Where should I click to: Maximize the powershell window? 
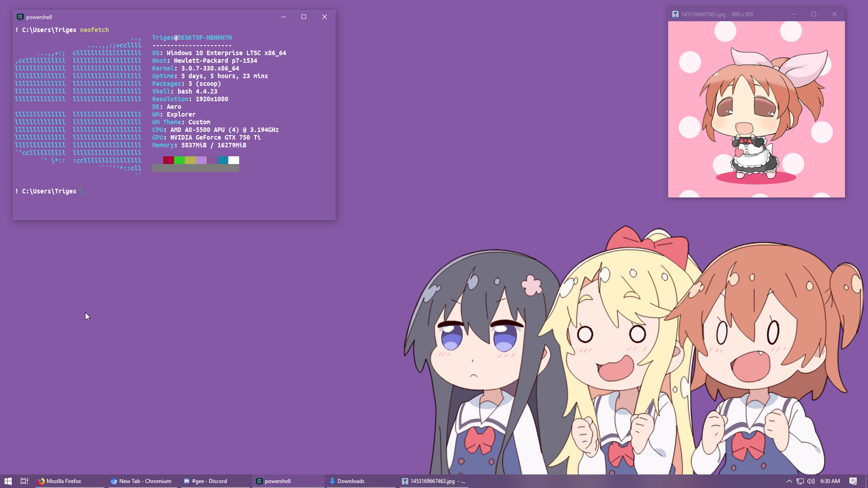coord(304,17)
